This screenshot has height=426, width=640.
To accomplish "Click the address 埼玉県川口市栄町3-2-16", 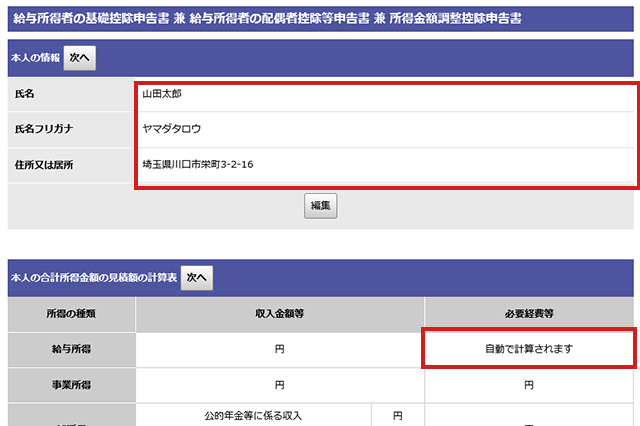I will pos(197,164).
